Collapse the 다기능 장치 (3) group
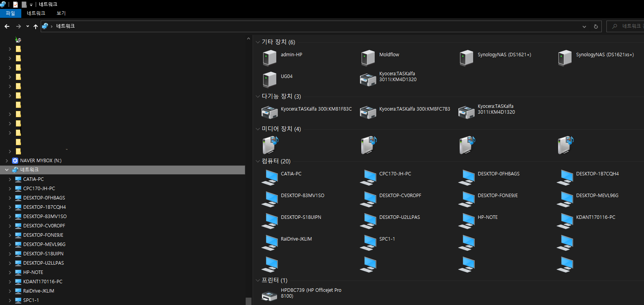Image resolution: width=644 pixels, height=305 pixels. pos(258,96)
